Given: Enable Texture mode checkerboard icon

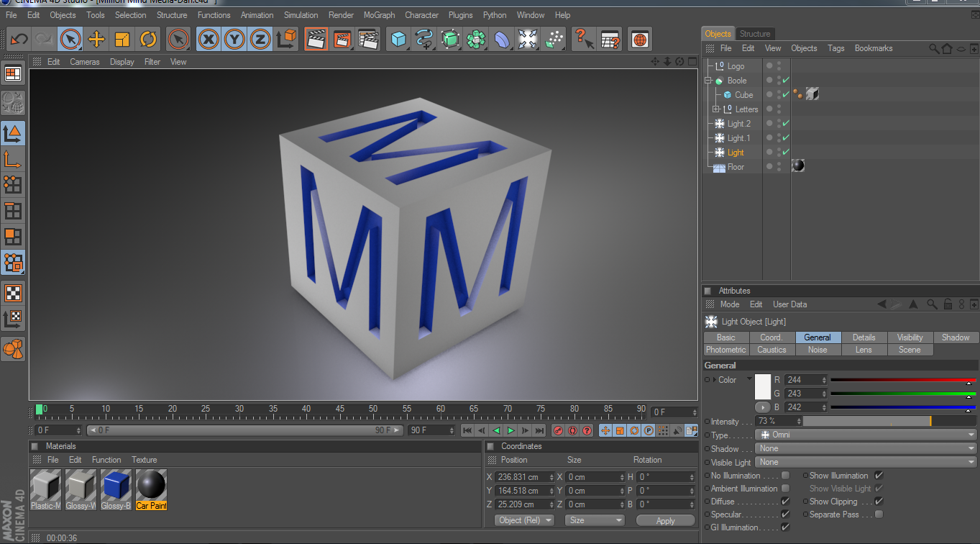Looking at the screenshot, I should (x=13, y=294).
